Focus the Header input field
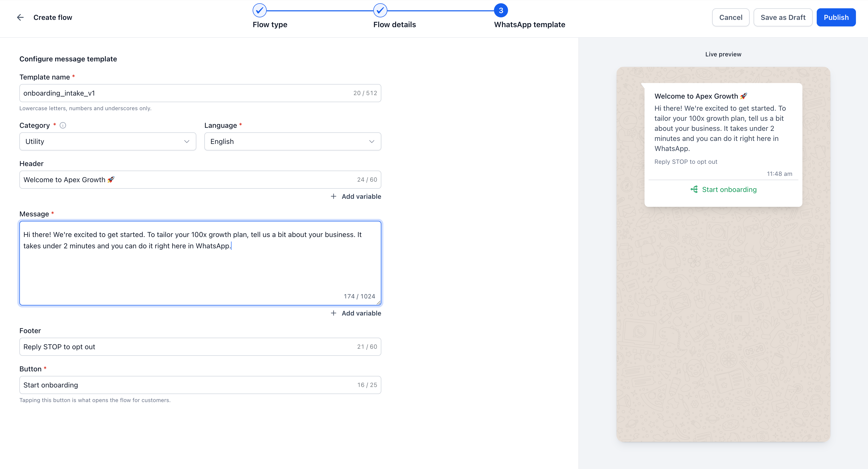Viewport: 868px width, 469px height. (200, 180)
